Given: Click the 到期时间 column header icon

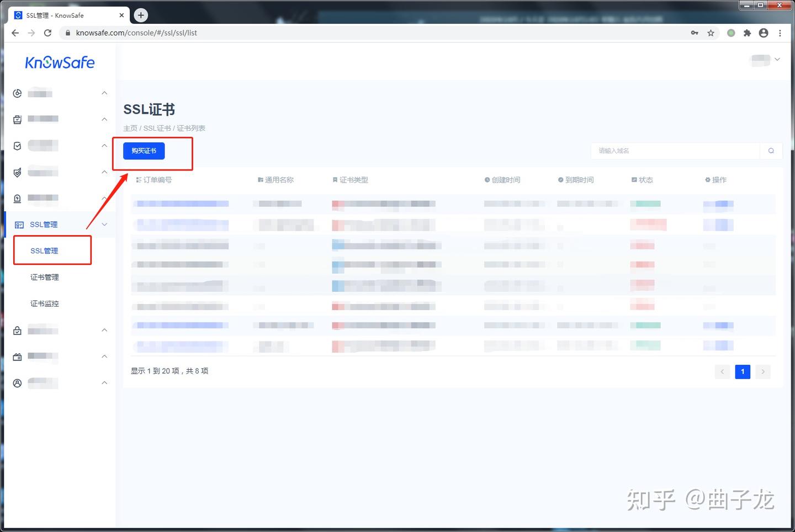Looking at the screenshot, I should 560,179.
